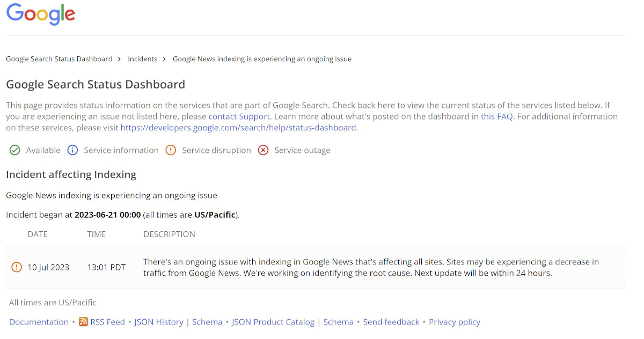Open the contact Support link
This screenshot has height=339, width=644.
click(x=239, y=116)
